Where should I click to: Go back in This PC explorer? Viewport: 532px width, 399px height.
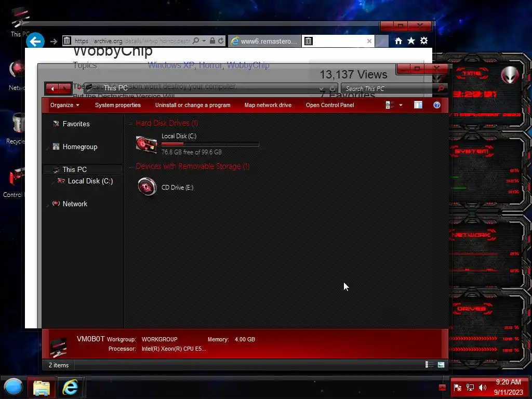[x=52, y=88]
